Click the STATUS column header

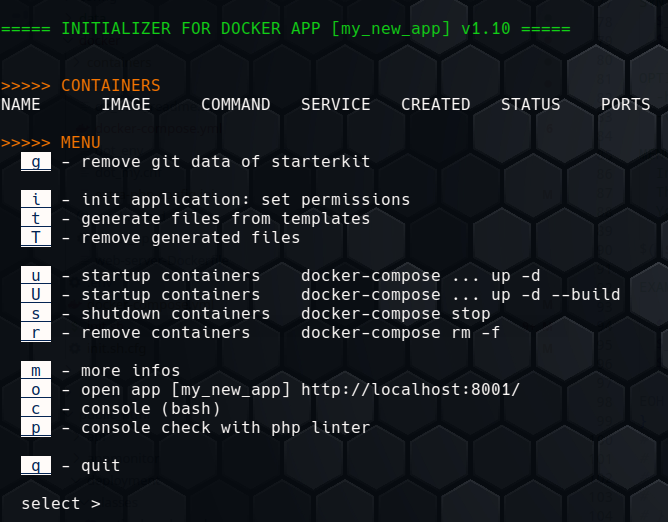coord(530,104)
